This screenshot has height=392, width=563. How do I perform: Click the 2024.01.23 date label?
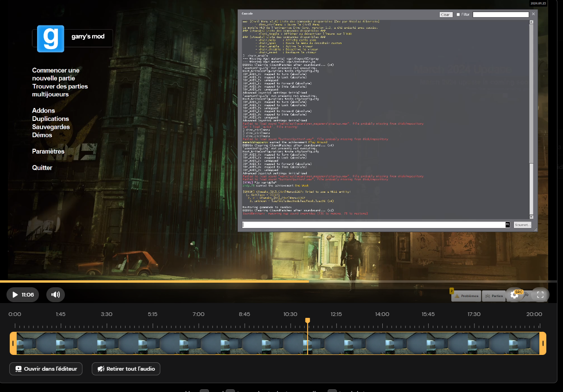[538, 3]
